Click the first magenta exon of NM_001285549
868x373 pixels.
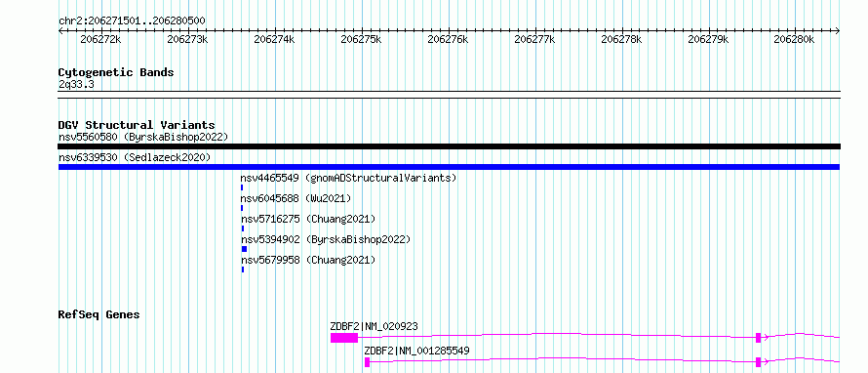tap(367, 362)
